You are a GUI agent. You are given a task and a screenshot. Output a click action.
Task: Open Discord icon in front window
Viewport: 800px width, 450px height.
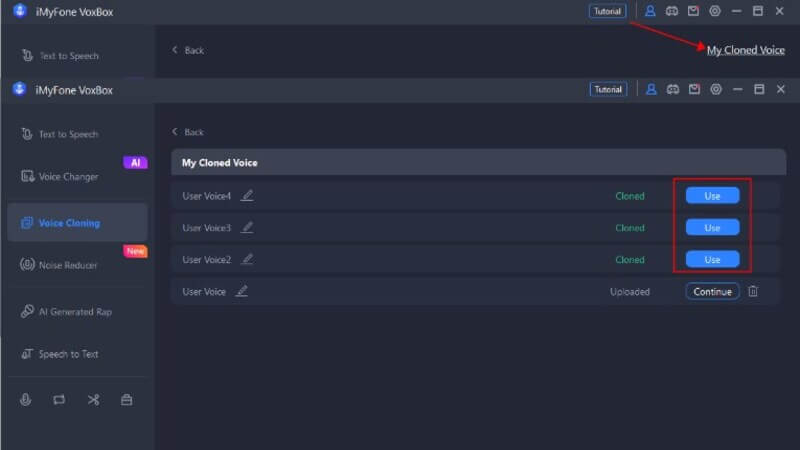(x=673, y=89)
